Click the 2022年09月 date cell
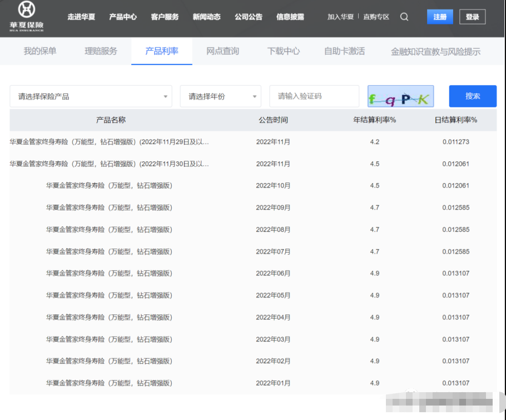 click(x=273, y=207)
